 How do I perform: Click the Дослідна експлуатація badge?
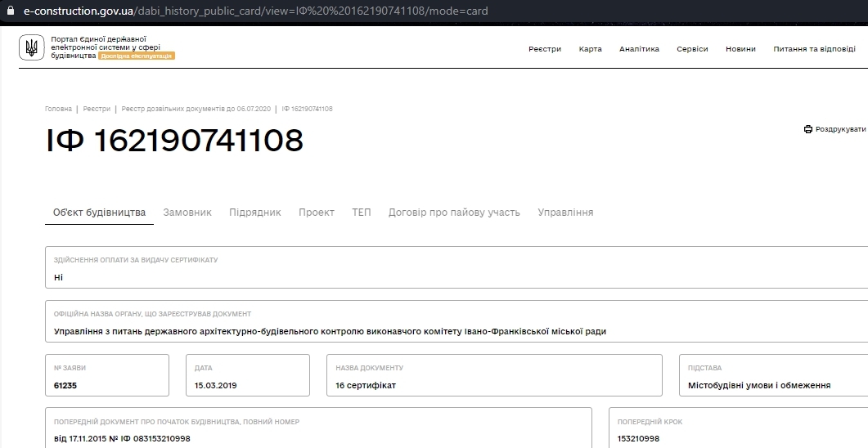pyautogui.click(x=136, y=56)
